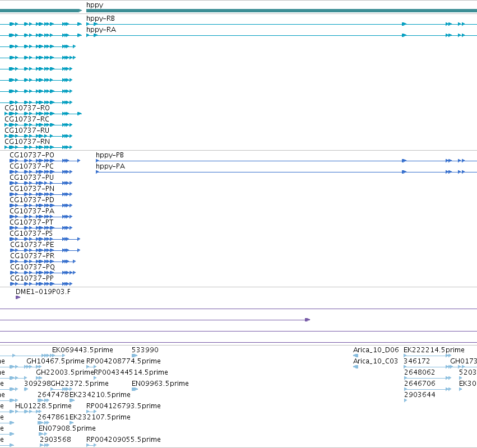Select CG10737-PQ protein label
The image size is (477, 448).
tap(33, 268)
